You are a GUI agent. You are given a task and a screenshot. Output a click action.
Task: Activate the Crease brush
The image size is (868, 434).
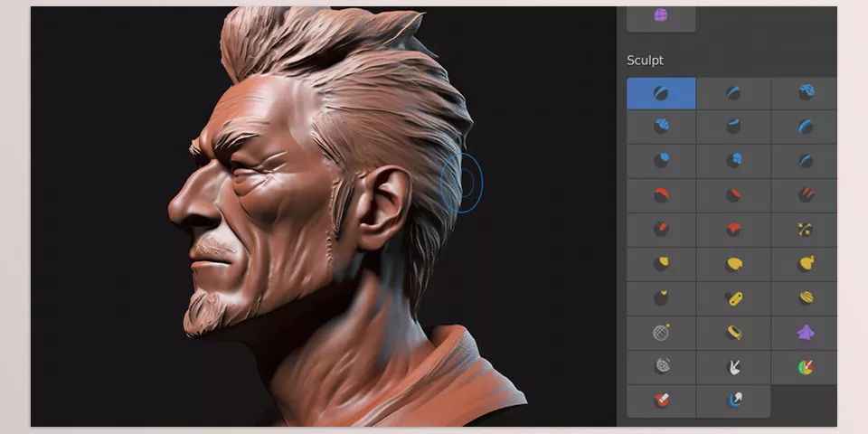804,162
